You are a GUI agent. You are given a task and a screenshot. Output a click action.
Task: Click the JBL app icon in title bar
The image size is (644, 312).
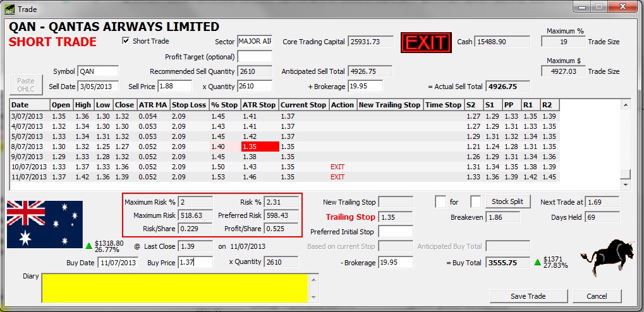point(9,9)
